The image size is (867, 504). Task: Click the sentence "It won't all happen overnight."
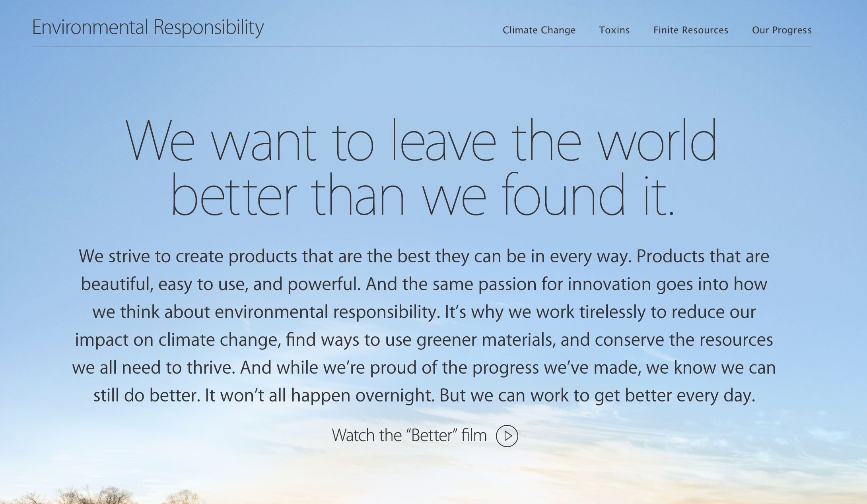pyautogui.click(x=319, y=395)
